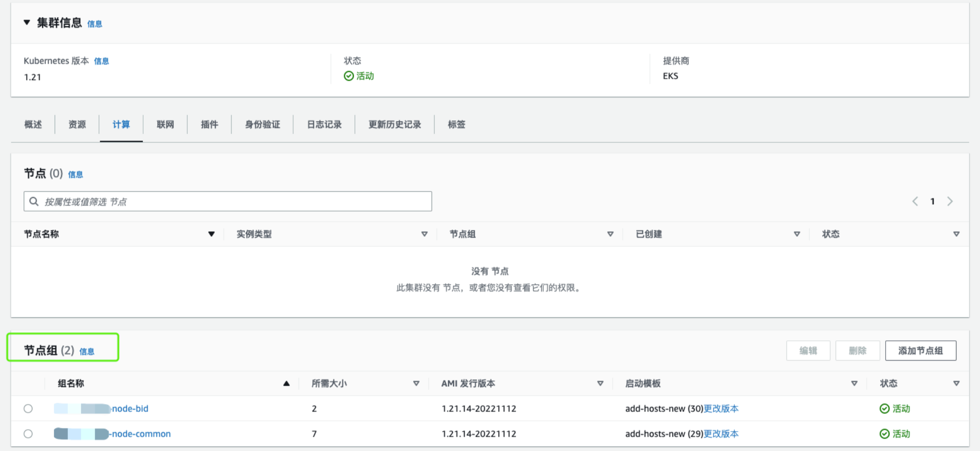
Task: Sort nodes table by 状态 column arrow
Action: tap(956, 234)
